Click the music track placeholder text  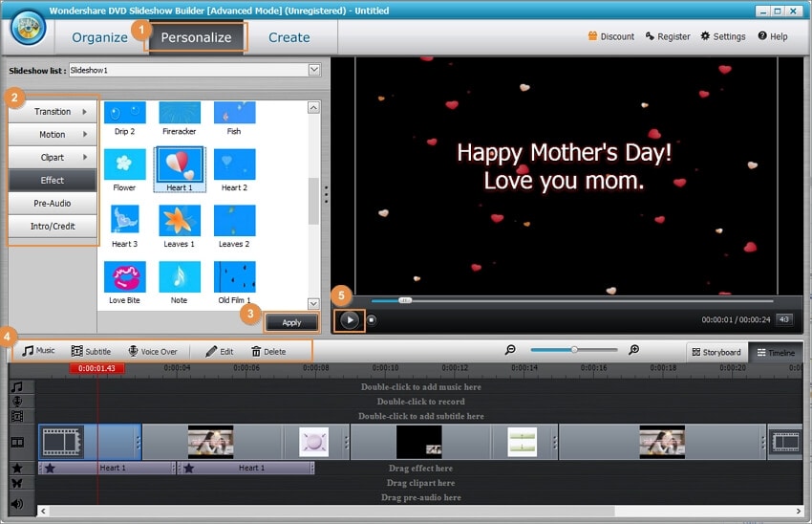pyautogui.click(x=421, y=386)
